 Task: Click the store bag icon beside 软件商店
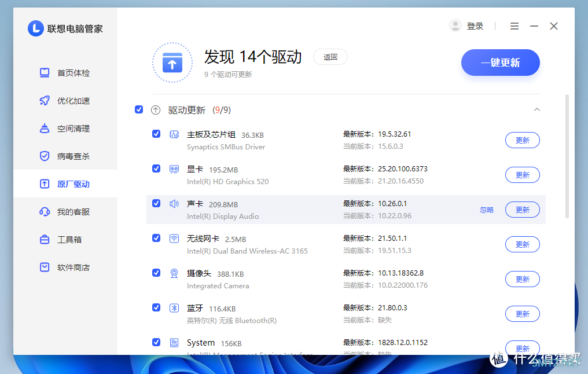pos(45,267)
